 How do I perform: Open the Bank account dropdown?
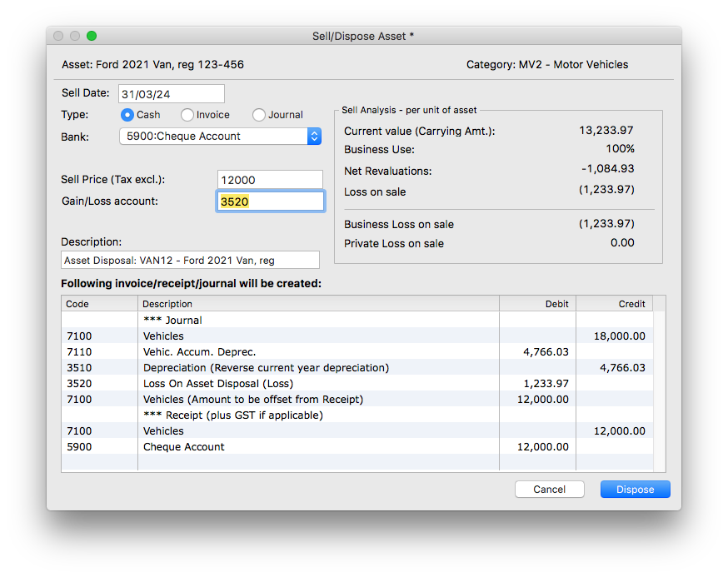(x=221, y=136)
